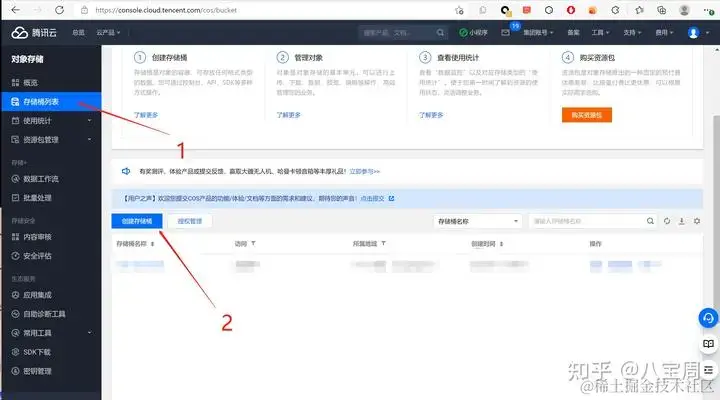Click the 授权管理 button
The height and width of the screenshot is (400, 720).
(x=190, y=221)
